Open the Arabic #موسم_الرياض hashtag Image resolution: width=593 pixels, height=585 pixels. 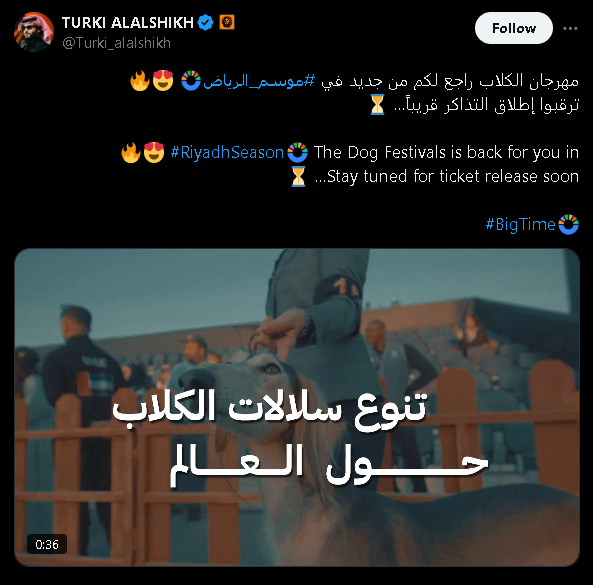(x=259, y=81)
